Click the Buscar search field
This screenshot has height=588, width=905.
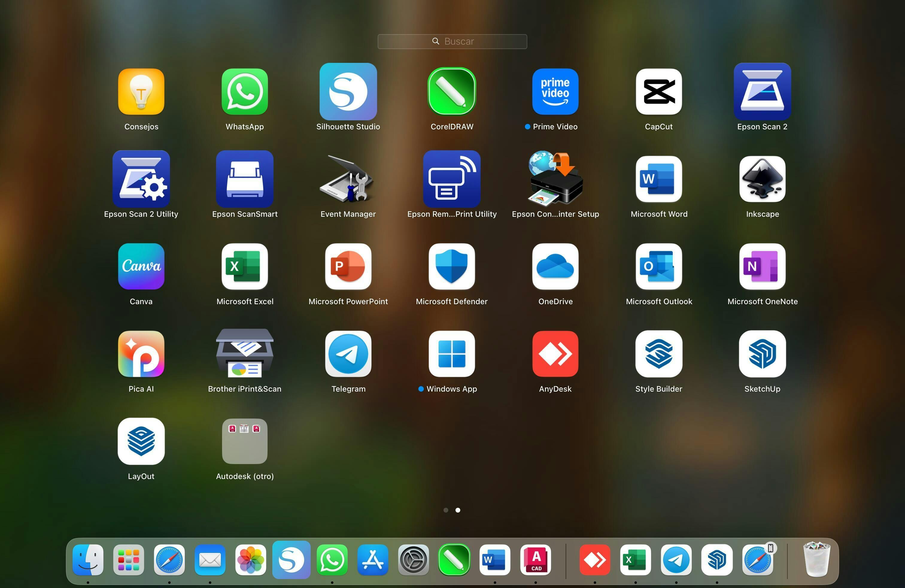tap(452, 41)
